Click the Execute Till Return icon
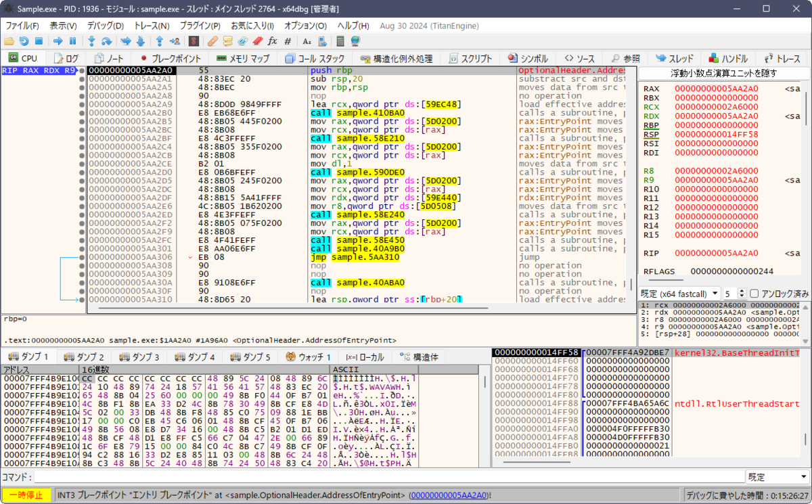 (160, 41)
